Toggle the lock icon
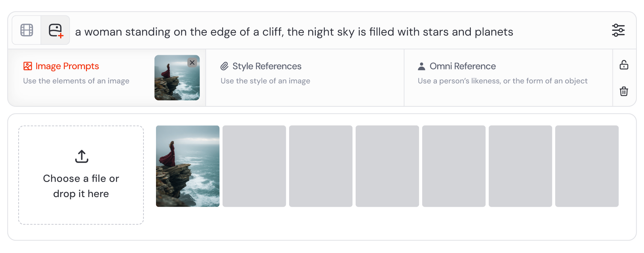644x253 pixels. [624, 65]
